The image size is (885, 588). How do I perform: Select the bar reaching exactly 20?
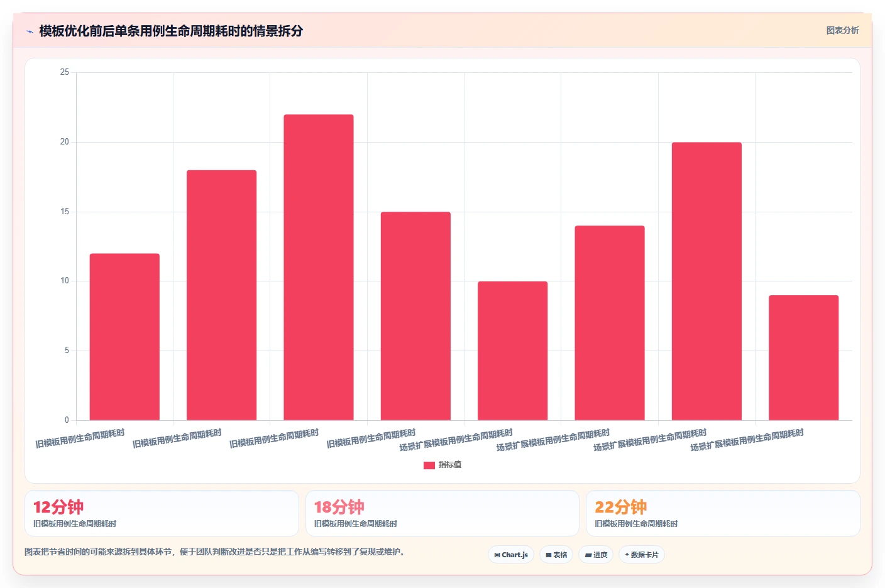pos(706,281)
